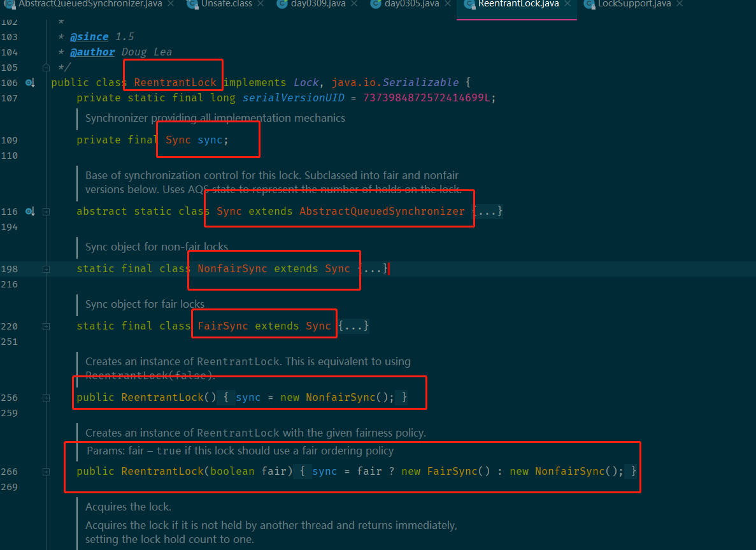Screen dimensions: 756x550
Task: Click the gutter implementations icon on line 106
Action: [30, 82]
